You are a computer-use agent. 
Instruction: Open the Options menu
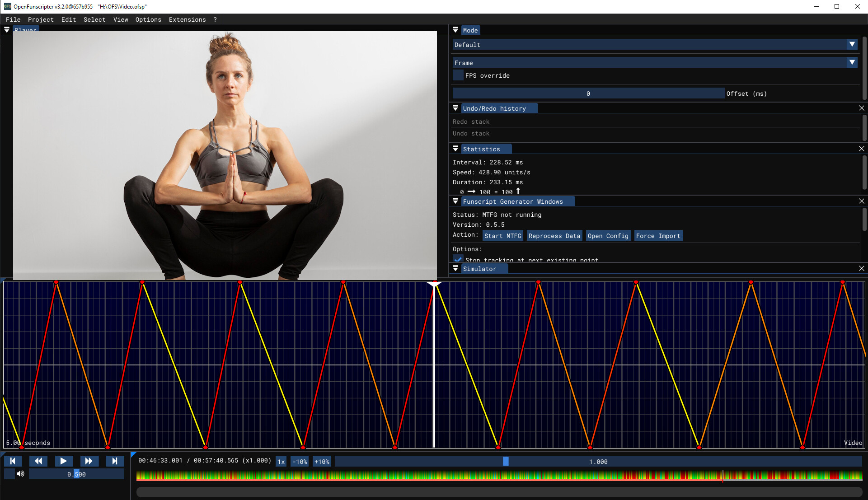(x=148, y=19)
